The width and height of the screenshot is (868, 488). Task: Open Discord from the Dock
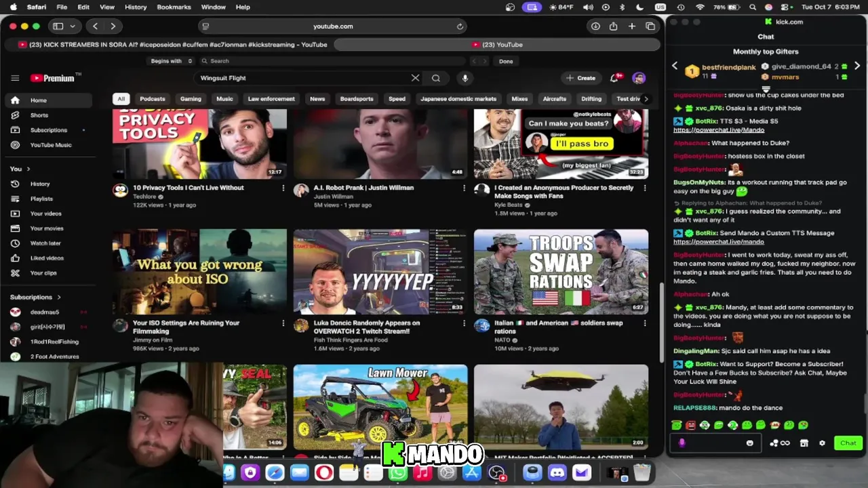coord(557,472)
